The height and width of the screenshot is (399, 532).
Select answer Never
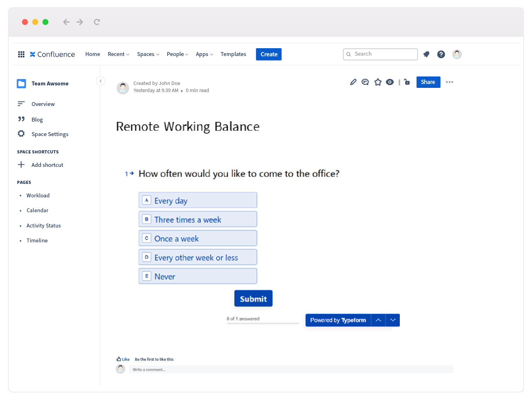(198, 276)
